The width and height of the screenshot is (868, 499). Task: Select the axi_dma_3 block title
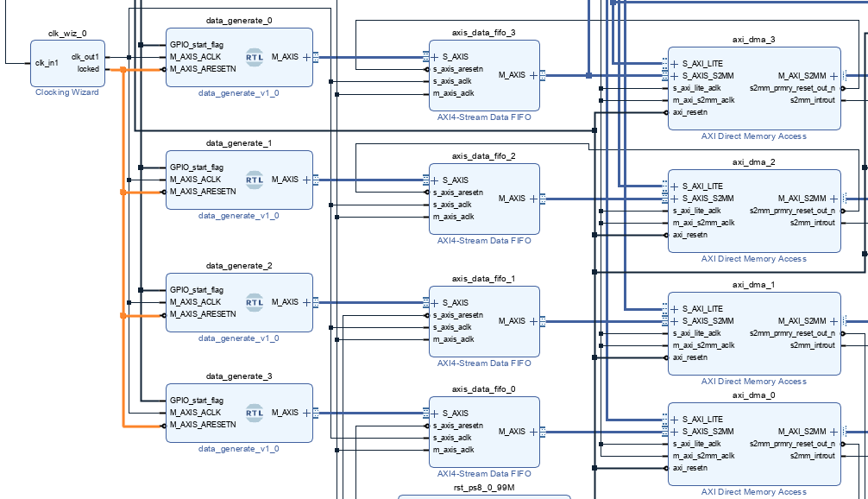754,40
